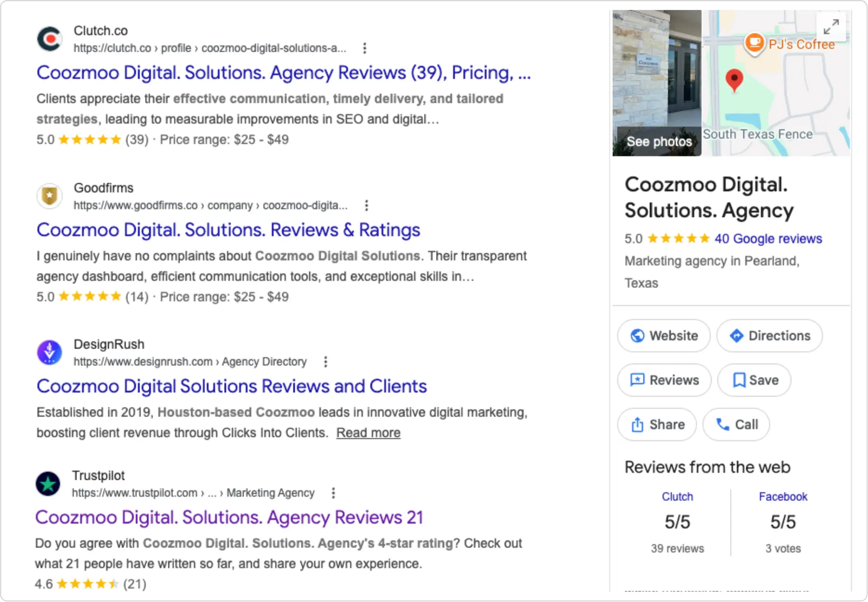The width and height of the screenshot is (868, 602).
Task: Click the Goodfirms shield favicon
Action: [x=49, y=196]
